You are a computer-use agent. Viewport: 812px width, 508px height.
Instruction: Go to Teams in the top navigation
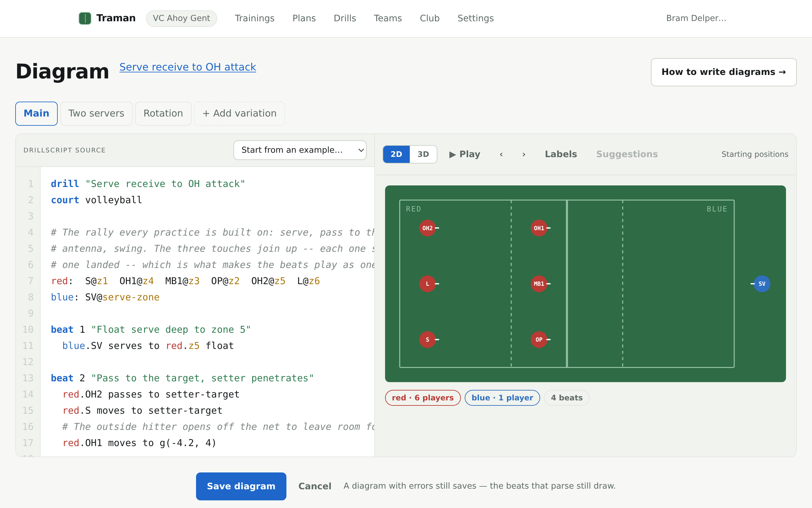[x=388, y=18]
